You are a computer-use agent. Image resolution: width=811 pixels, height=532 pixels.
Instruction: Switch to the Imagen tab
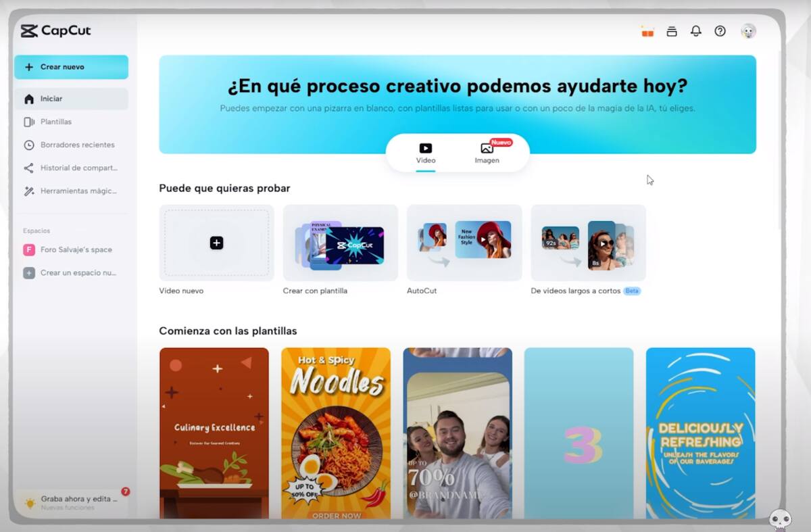pyautogui.click(x=487, y=153)
